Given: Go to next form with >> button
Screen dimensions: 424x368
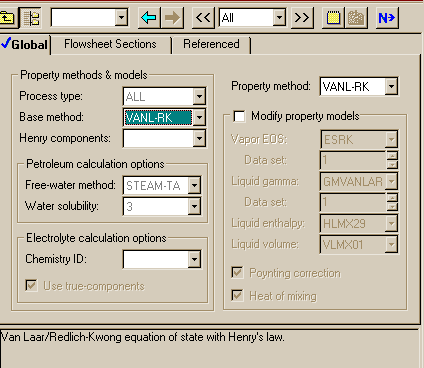Looking at the screenshot, I should (x=302, y=18).
